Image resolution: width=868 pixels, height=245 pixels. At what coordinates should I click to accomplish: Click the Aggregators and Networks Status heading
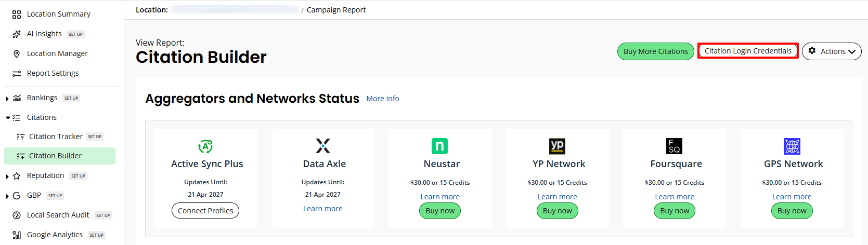[x=252, y=99]
